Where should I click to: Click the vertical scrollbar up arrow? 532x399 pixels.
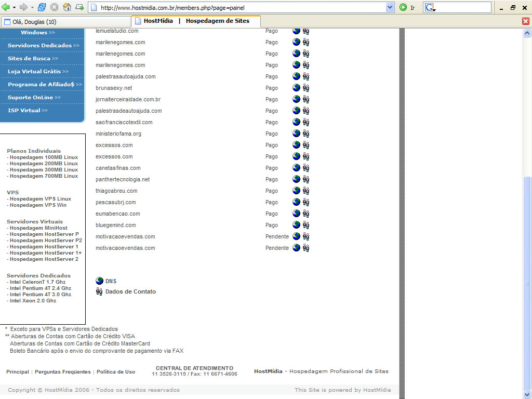coord(527,33)
